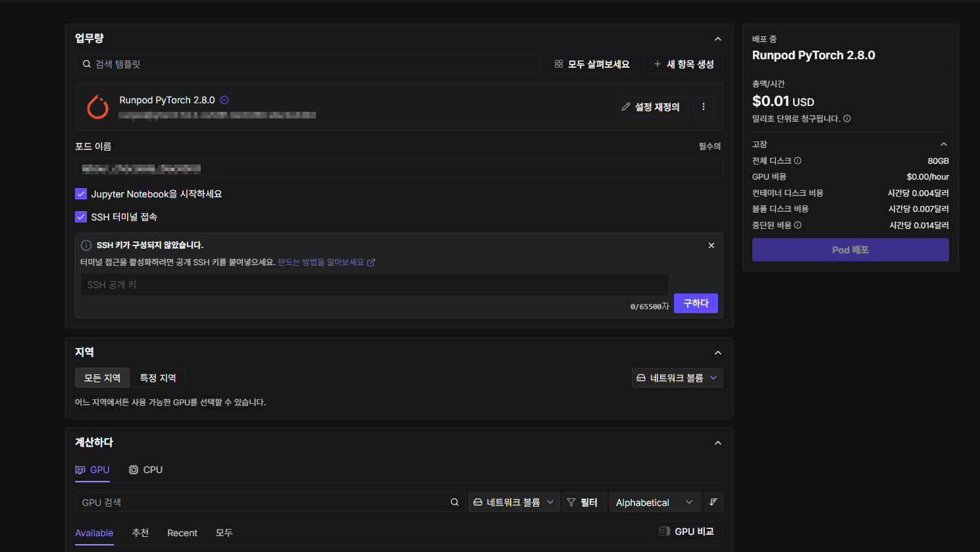The width and height of the screenshot is (980, 552).
Task: Switch to the CPU tab
Action: tap(145, 470)
